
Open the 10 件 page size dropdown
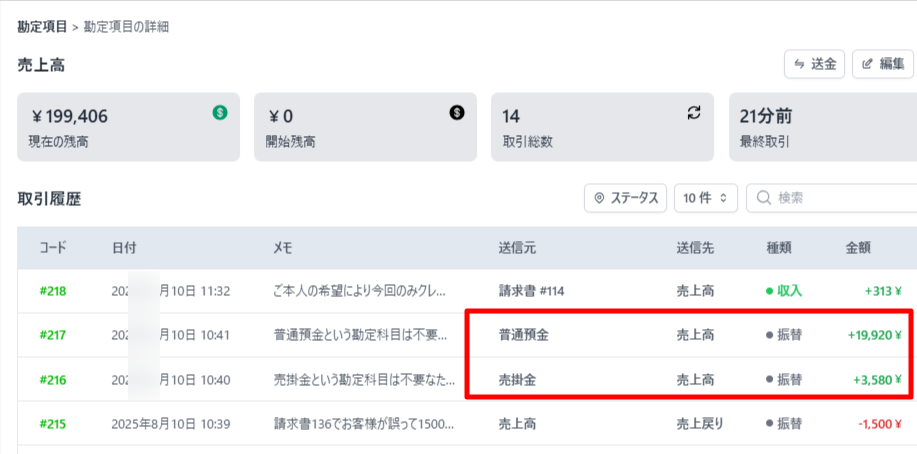point(706,198)
